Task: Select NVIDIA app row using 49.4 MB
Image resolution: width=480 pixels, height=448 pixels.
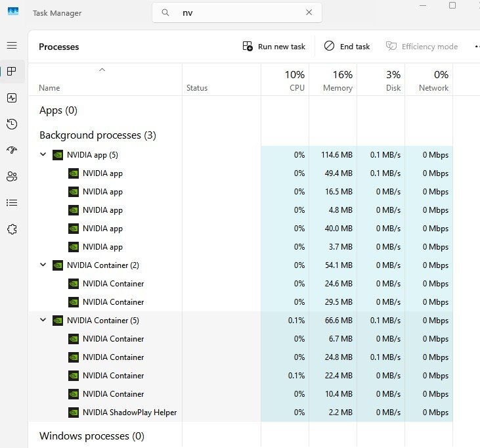Action: (240, 173)
